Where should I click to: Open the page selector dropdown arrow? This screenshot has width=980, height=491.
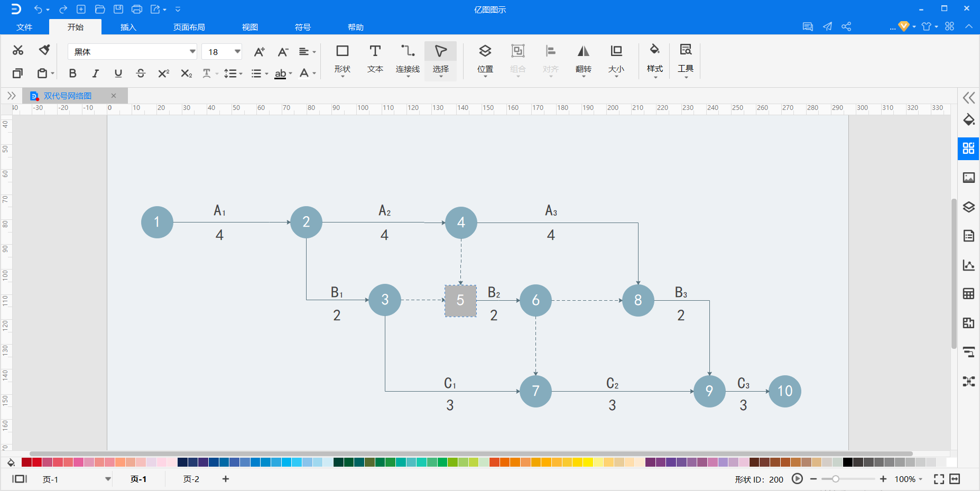[108, 479]
